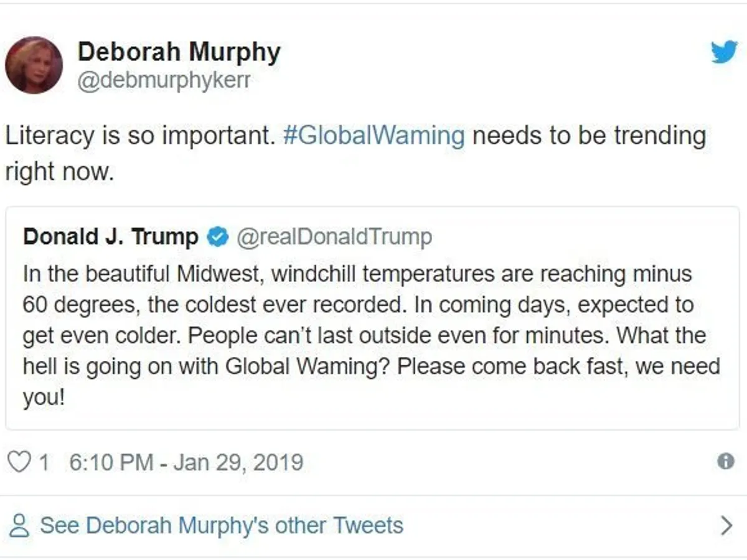This screenshot has height=560, width=747.
Task: Open the #GlobalWaming hashtag
Action: [x=374, y=136]
